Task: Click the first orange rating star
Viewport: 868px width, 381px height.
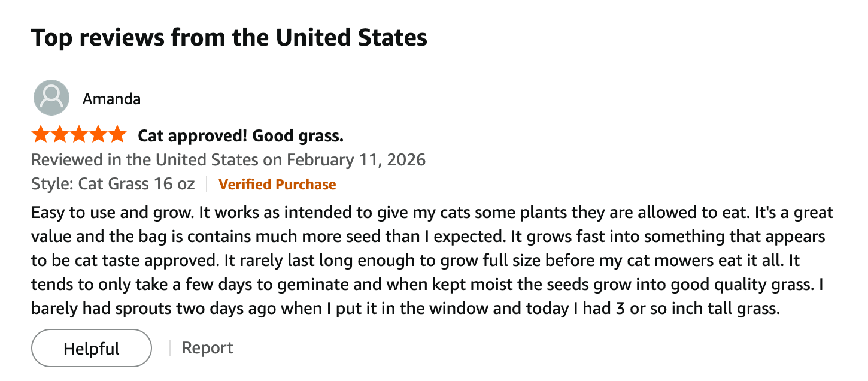Action: (x=41, y=135)
